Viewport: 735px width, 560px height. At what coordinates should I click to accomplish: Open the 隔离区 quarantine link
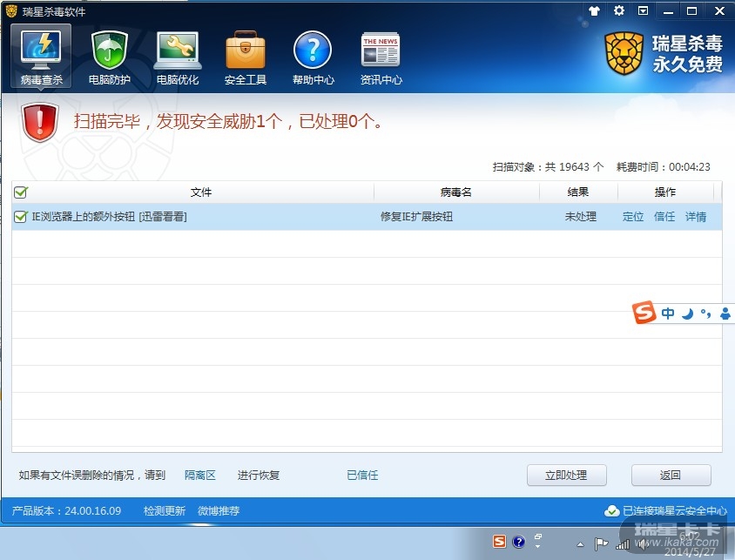pyautogui.click(x=200, y=476)
